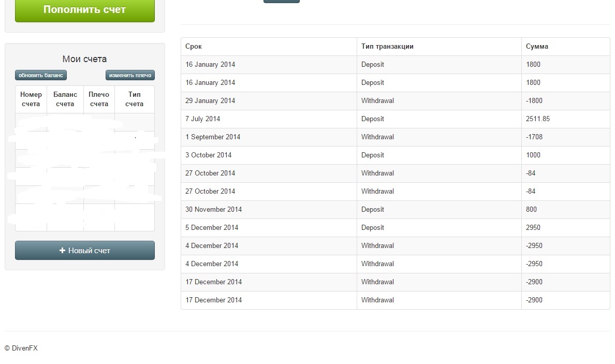Click the Плечо счета column header

pos(99,99)
